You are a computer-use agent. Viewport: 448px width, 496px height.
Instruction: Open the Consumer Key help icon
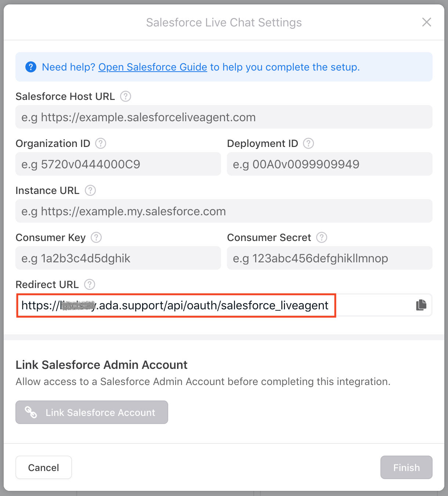(x=96, y=237)
